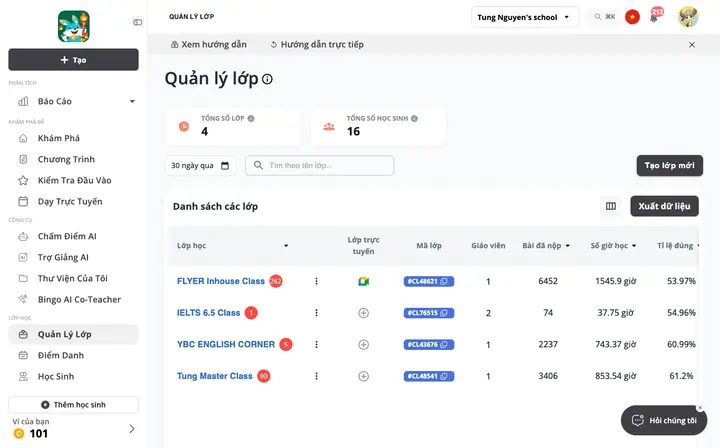Sort by the Bài đã nộp column

(x=546, y=246)
